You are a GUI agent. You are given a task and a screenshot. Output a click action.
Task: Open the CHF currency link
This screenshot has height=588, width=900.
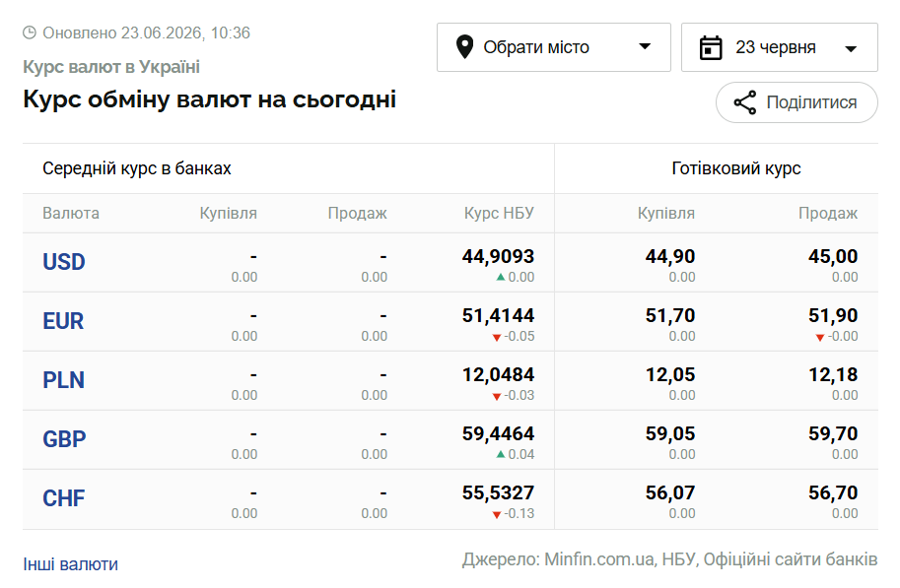(x=64, y=498)
